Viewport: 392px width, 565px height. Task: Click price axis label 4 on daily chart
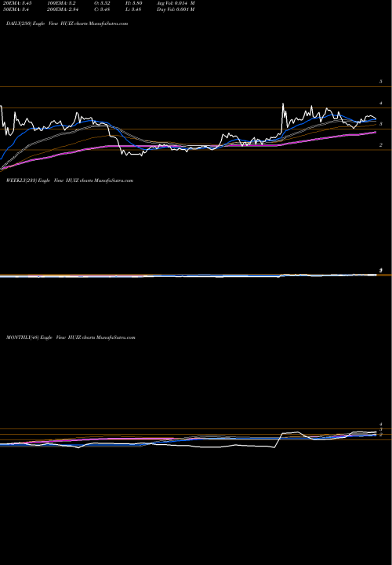(381, 103)
